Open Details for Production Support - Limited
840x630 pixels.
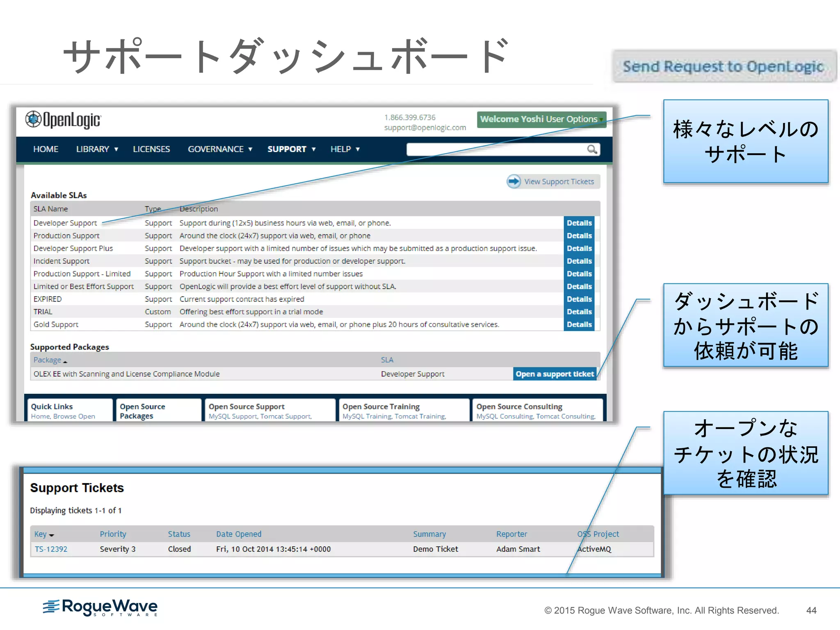(x=579, y=274)
